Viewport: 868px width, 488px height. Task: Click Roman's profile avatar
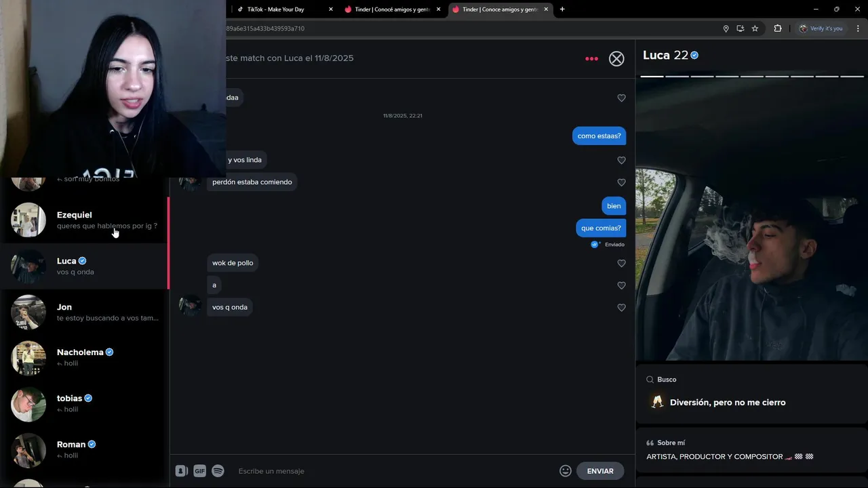[x=28, y=450]
